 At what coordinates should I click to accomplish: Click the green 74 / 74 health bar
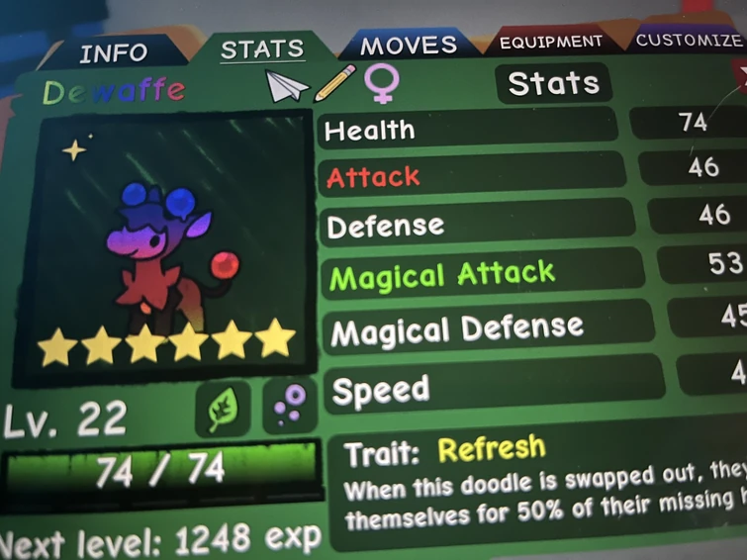(161, 470)
